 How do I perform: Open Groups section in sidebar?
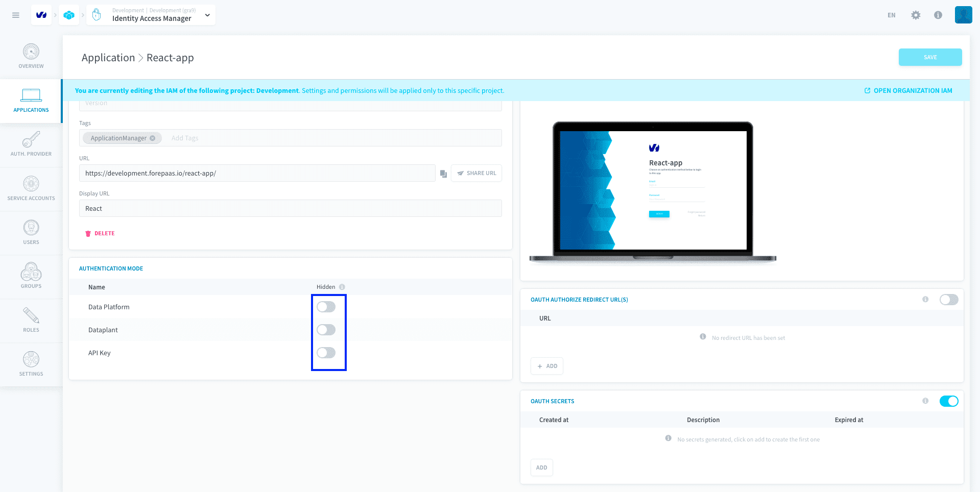pos(31,277)
